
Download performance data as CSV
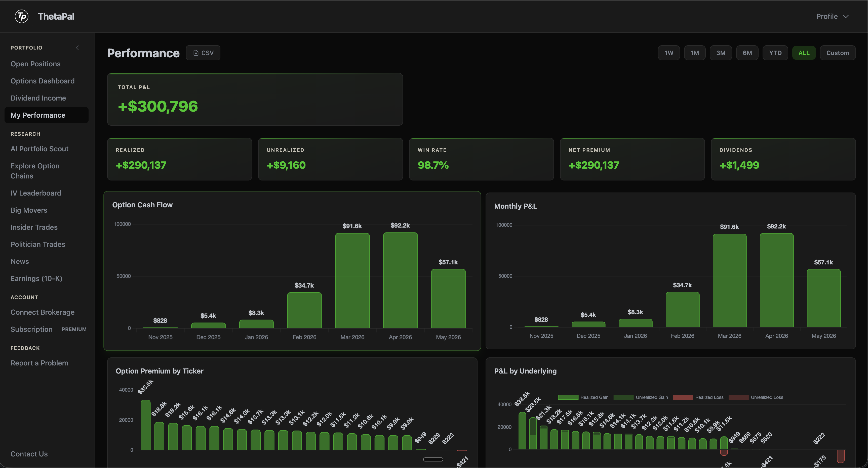point(203,53)
